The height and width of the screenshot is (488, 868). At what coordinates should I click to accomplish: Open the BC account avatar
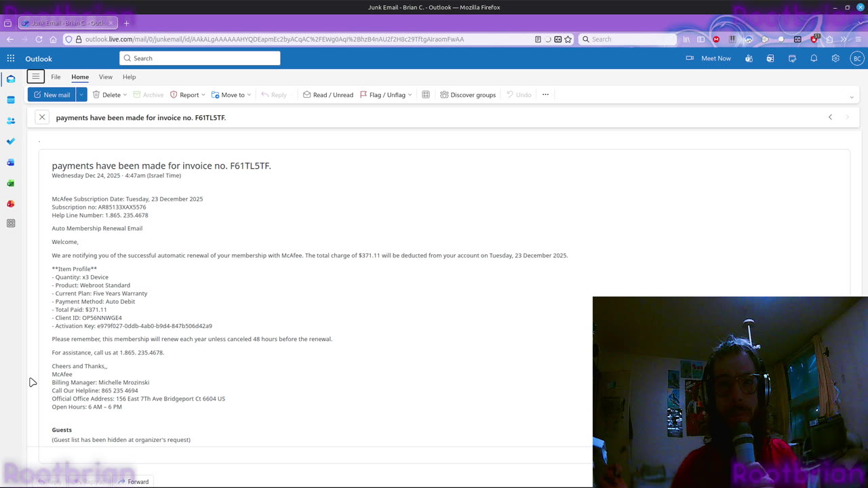[857, 58]
